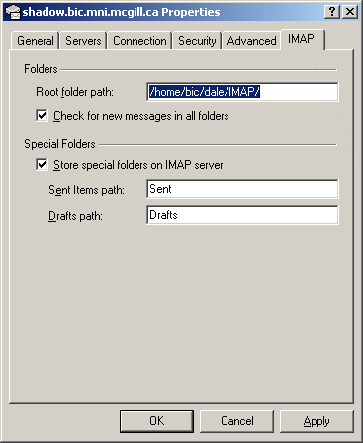This screenshot has height=443, width=363.
Task: Open the Servers tab
Action: tap(83, 41)
